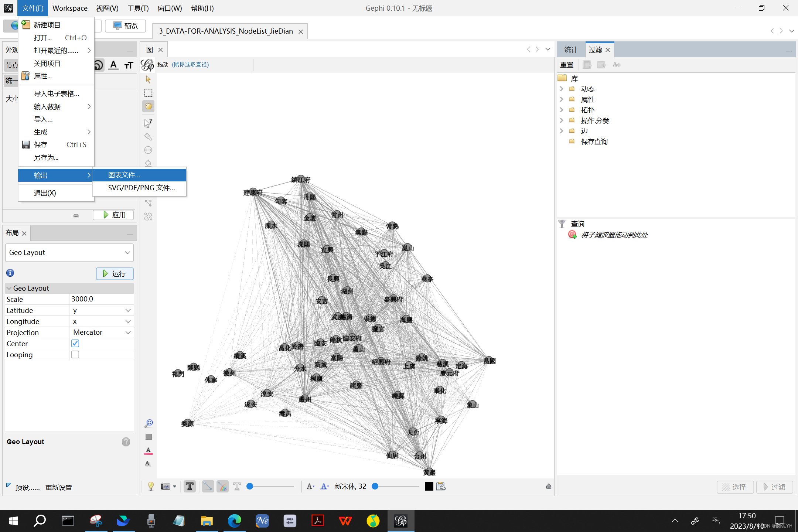Viewport: 798px width, 532px height.
Task: Select the Hand drag tool
Action: coord(148,106)
